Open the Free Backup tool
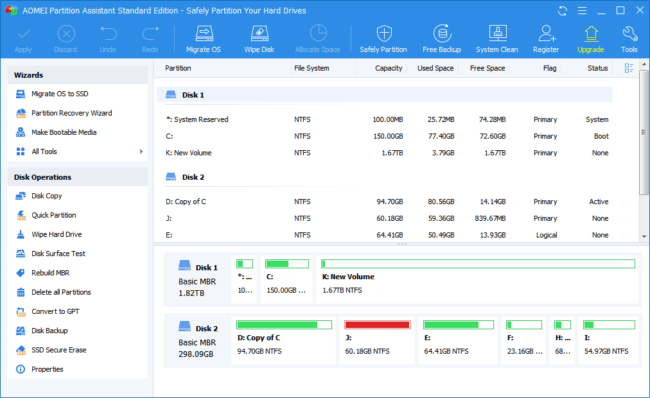 pos(442,40)
